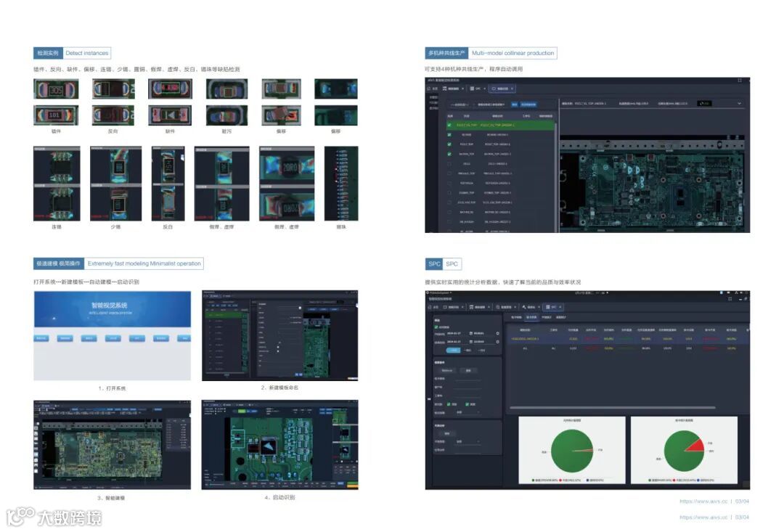Click the fullscreen icon of multi-model window
Viewport: 784px width, 532px height.
[740, 80]
